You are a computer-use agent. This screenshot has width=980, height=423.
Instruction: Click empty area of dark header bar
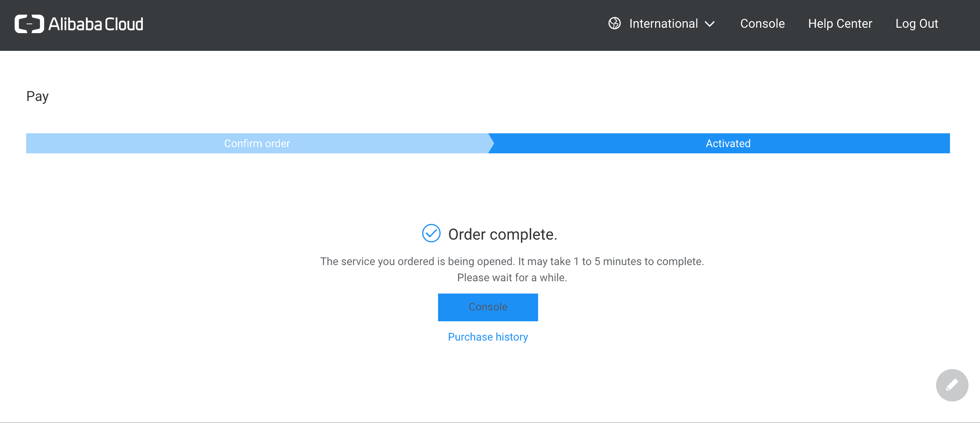[x=366, y=25]
